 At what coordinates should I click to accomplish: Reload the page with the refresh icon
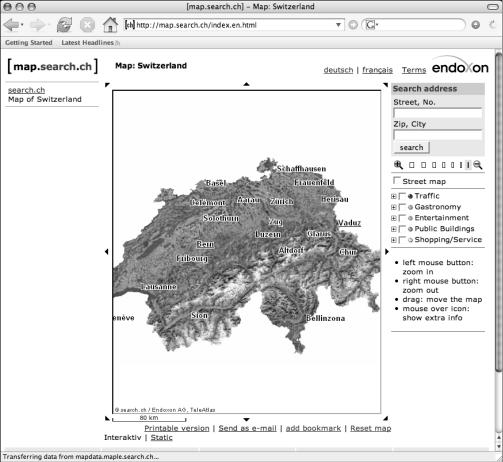64,25
